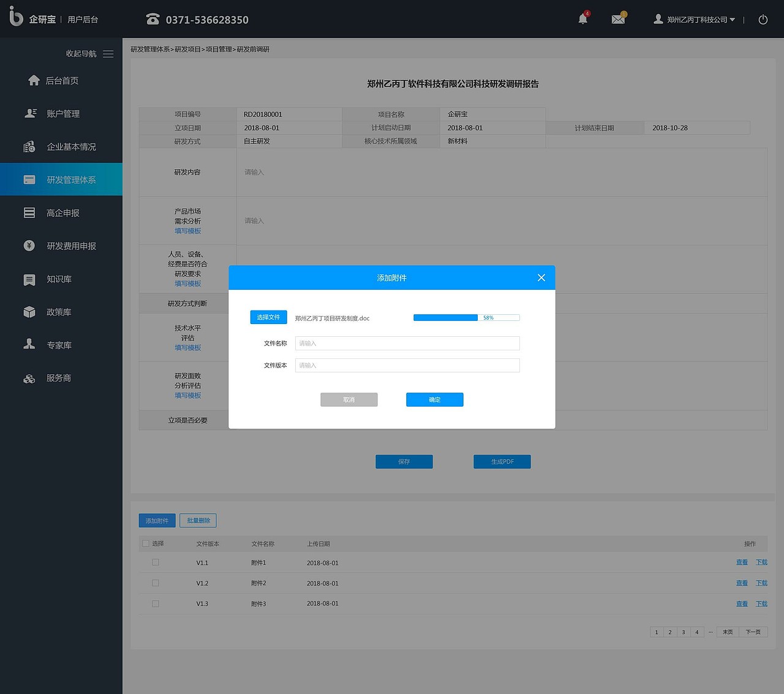Click the 研发内容 text area
The width and height of the screenshot is (784, 694).
click(x=502, y=172)
